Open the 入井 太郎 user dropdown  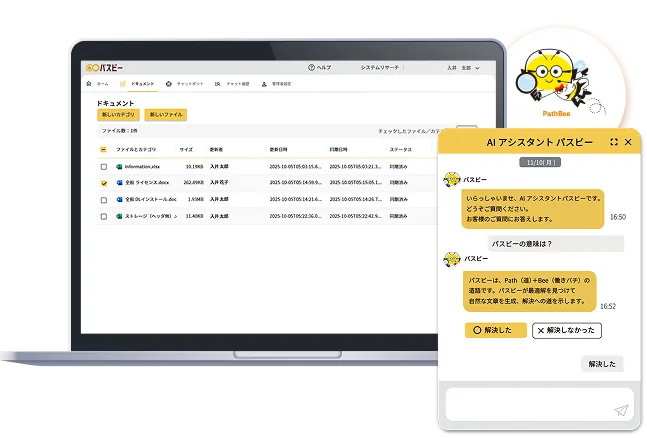pos(463,68)
